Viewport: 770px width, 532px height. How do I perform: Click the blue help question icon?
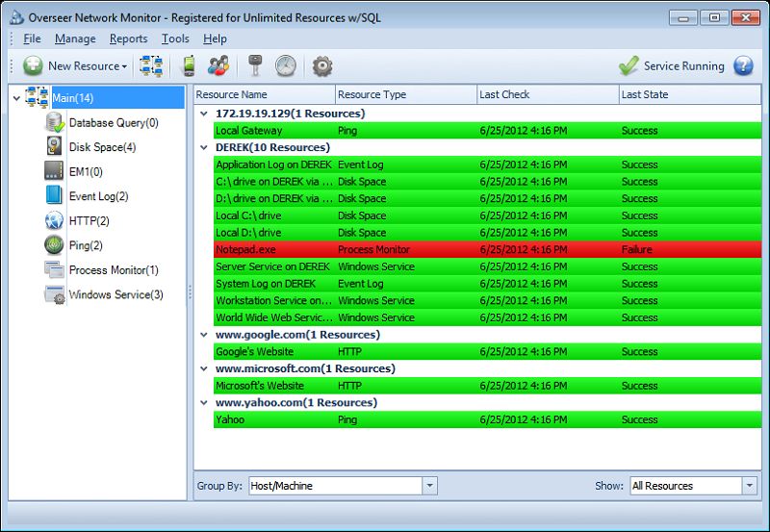tap(743, 65)
